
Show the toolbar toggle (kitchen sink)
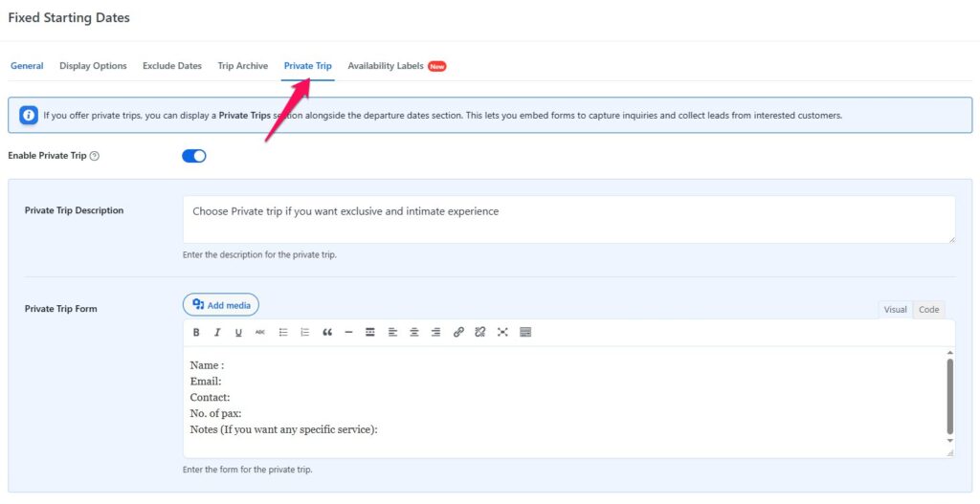524,333
